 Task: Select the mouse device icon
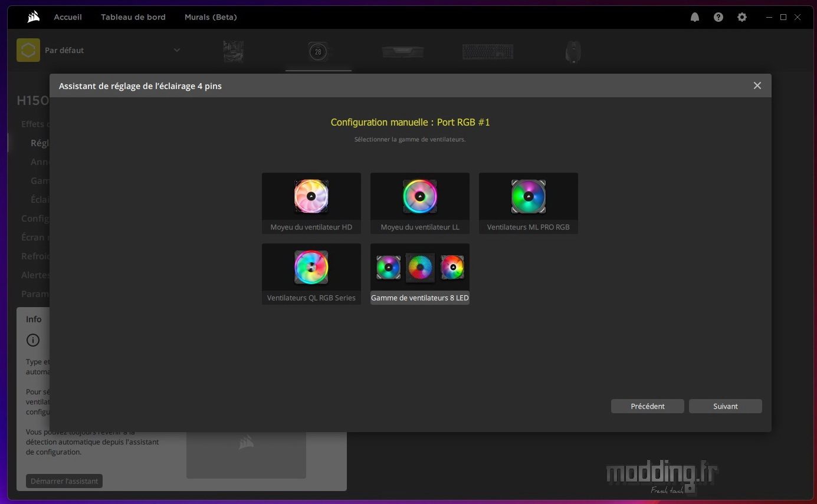pyautogui.click(x=573, y=51)
